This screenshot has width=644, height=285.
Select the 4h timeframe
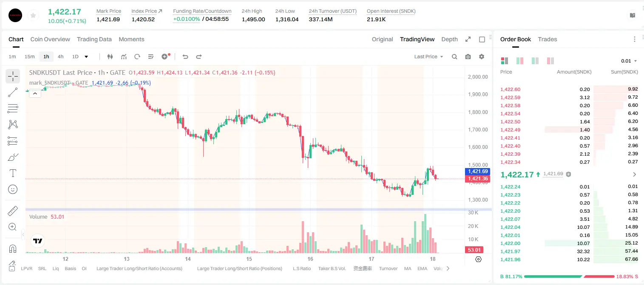(60, 57)
